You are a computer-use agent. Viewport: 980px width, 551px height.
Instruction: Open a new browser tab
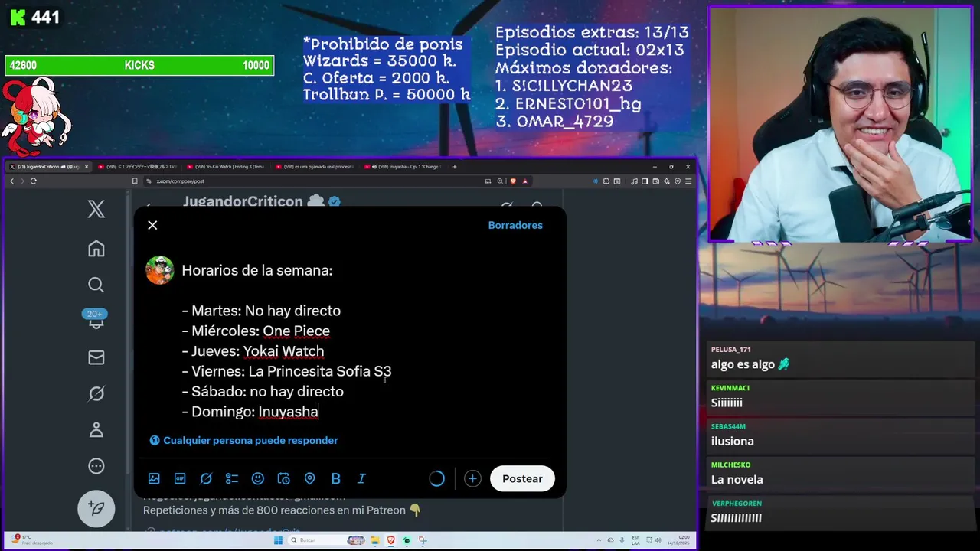[455, 166]
